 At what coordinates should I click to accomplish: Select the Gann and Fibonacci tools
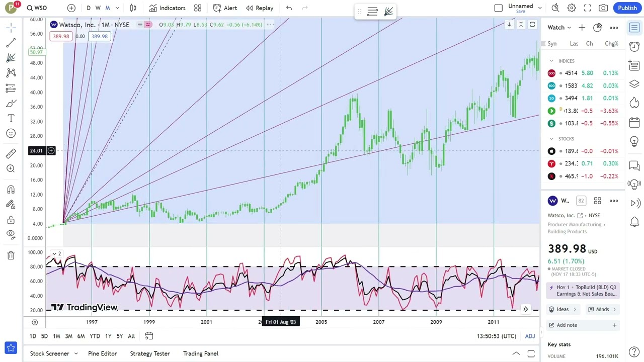pos(11,58)
